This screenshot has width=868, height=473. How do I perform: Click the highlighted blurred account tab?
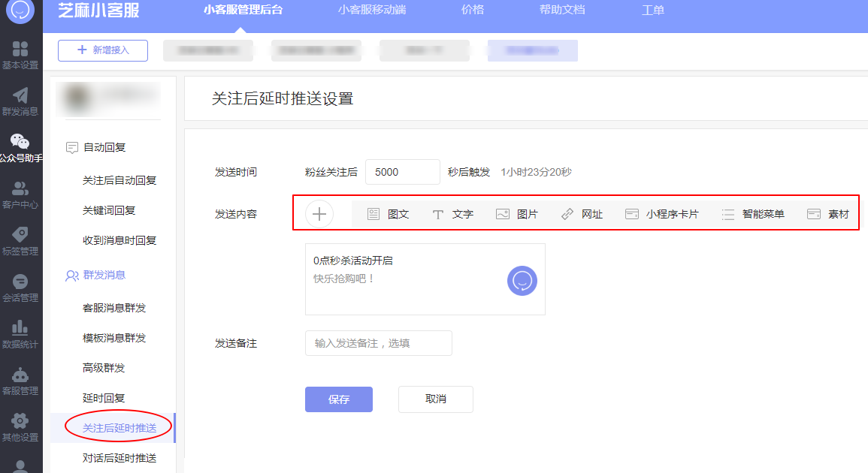[533, 50]
